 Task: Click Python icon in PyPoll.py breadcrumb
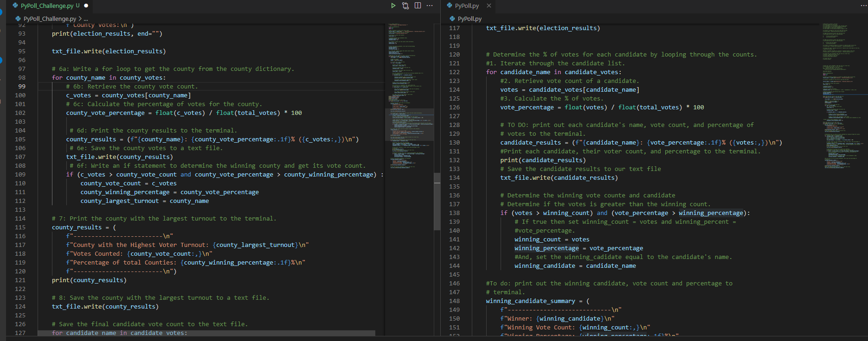452,19
